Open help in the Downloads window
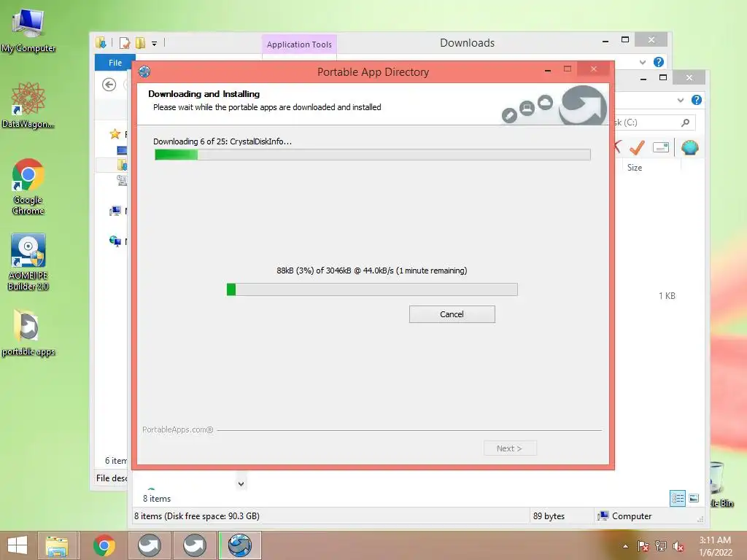 pyautogui.click(x=659, y=62)
